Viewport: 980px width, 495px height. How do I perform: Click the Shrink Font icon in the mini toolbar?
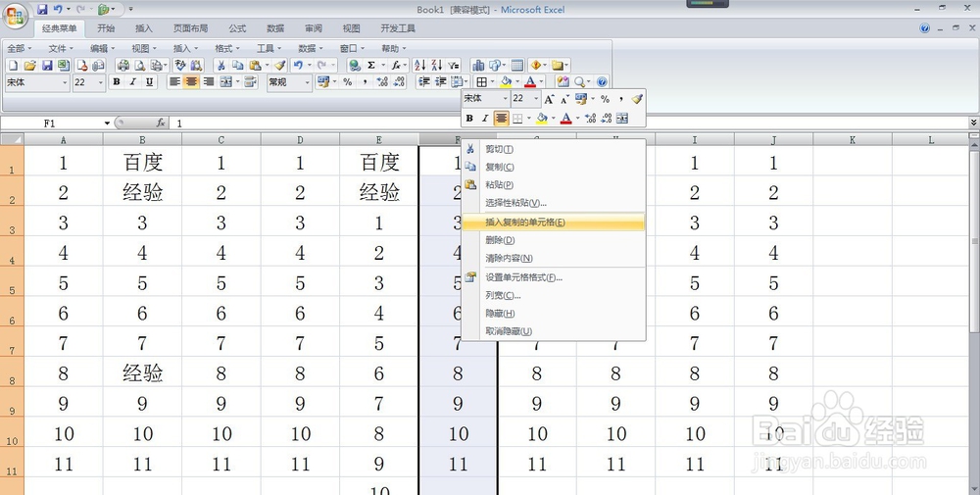click(564, 99)
